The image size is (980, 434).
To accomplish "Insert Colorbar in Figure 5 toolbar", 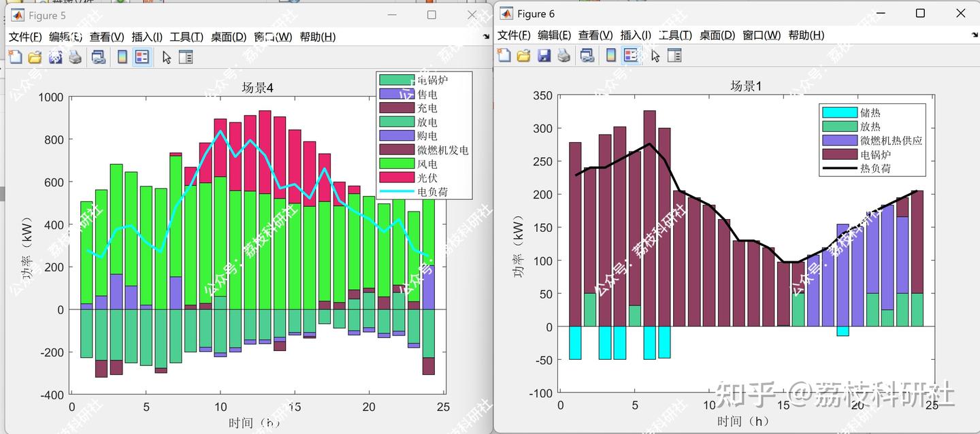I will pos(122,57).
